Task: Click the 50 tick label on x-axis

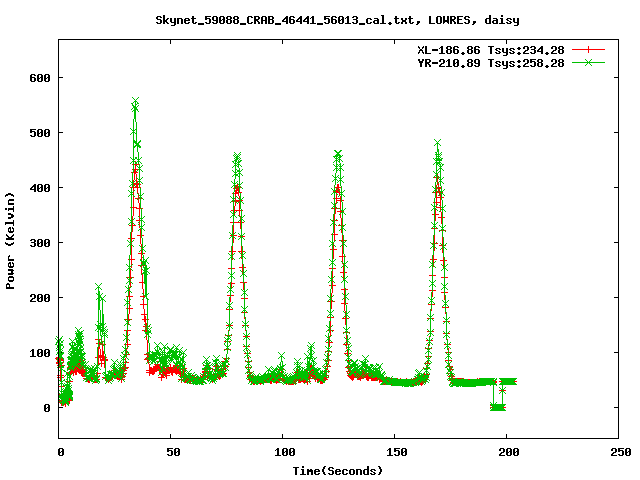Action: [171, 452]
